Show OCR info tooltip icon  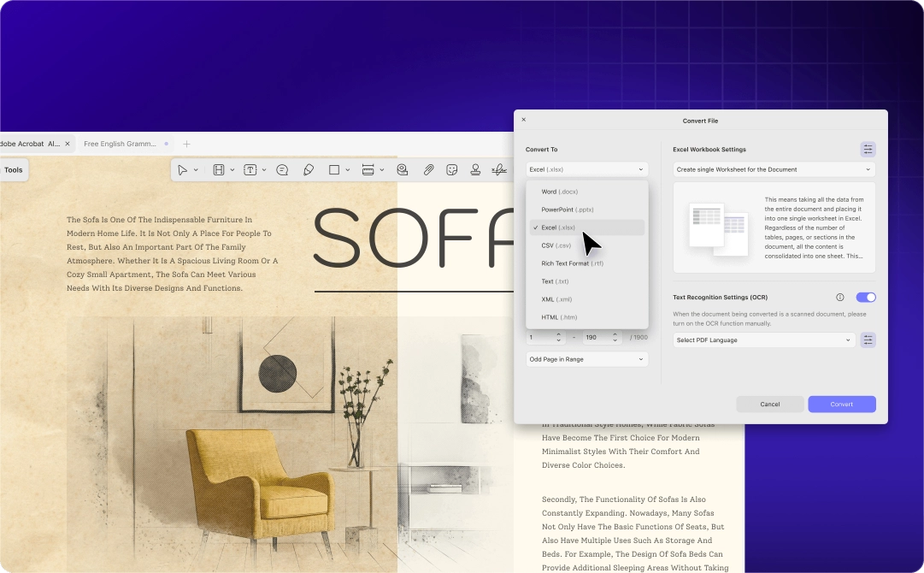tap(839, 297)
